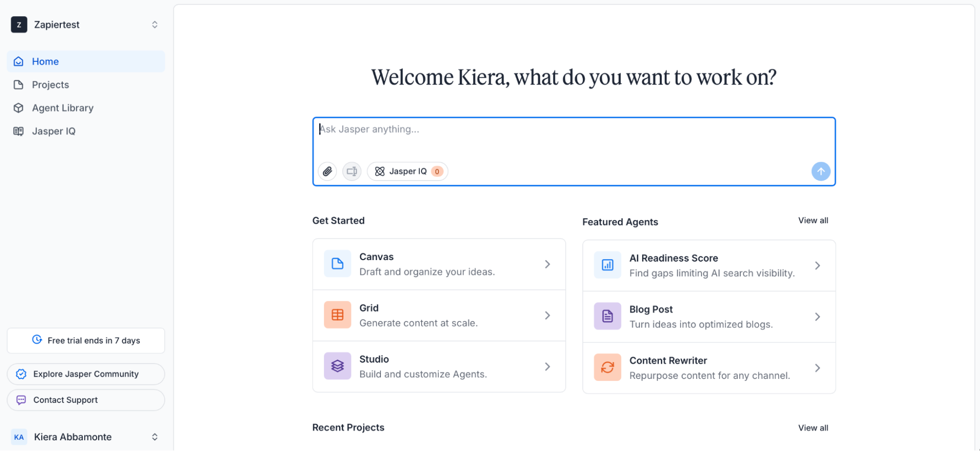Expand the Kiera Abbamonte account menu arrows

coord(154,437)
